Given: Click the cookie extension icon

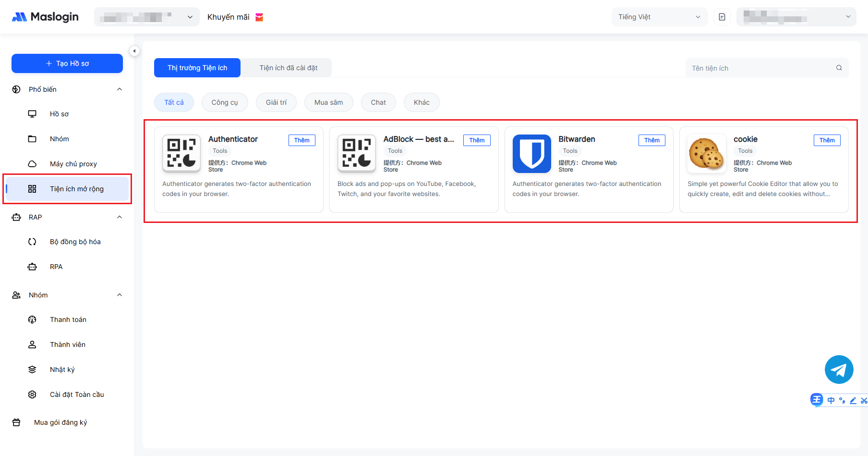Looking at the screenshot, I should point(706,154).
